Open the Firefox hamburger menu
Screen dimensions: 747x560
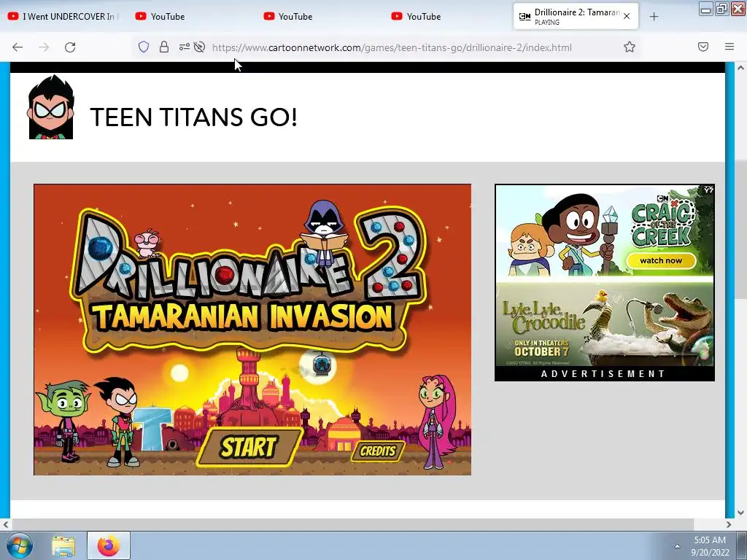pos(729,47)
